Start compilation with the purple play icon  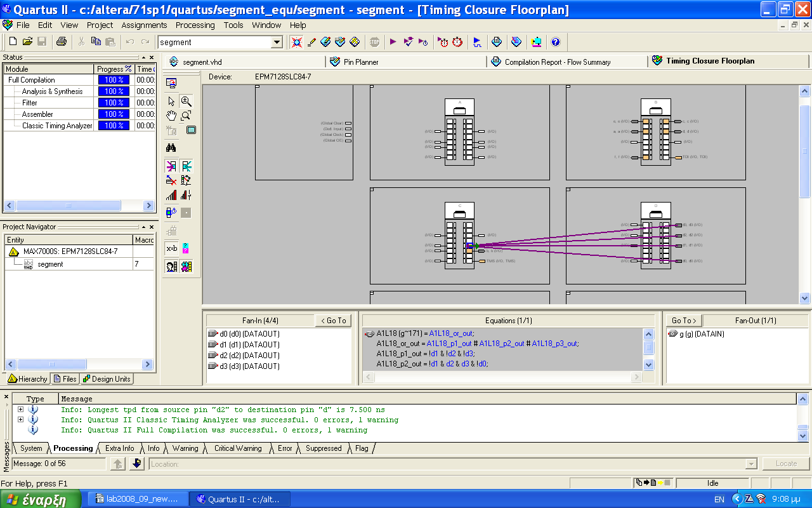(393, 42)
